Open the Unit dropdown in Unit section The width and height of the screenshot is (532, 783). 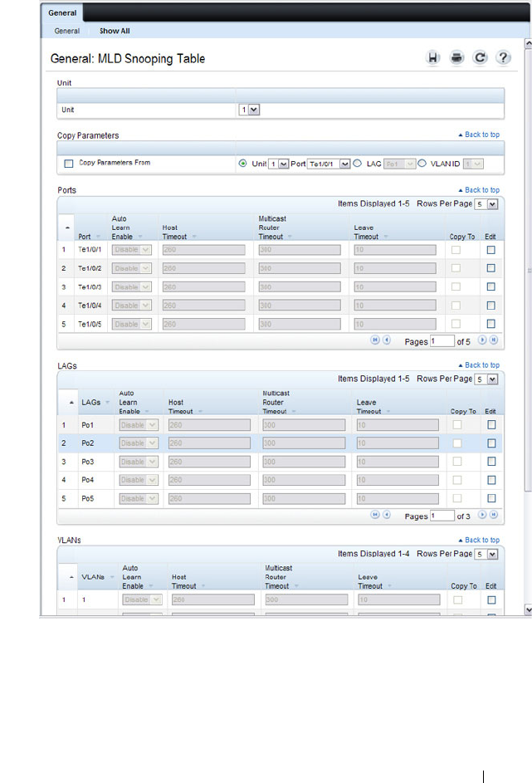pos(249,110)
